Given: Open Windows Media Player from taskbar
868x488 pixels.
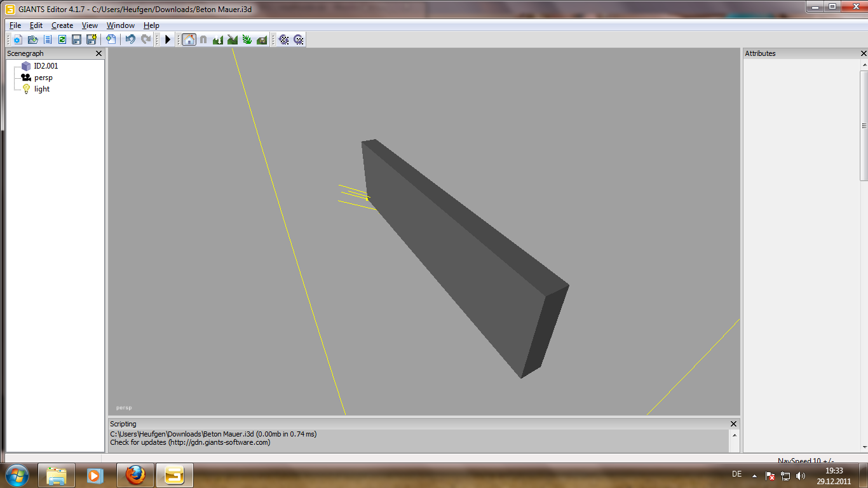Looking at the screenshot, I should click(x=95, y=475).
